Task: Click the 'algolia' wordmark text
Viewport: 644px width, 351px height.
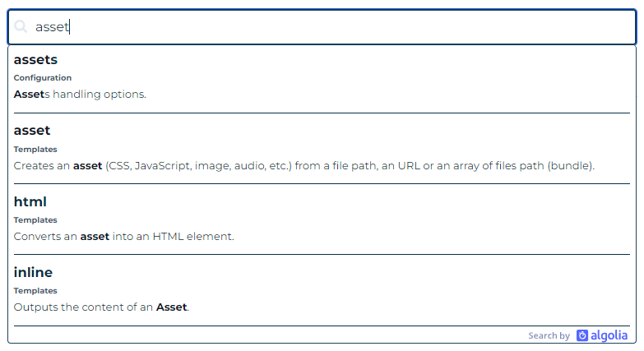Action: tap(610, 335)
